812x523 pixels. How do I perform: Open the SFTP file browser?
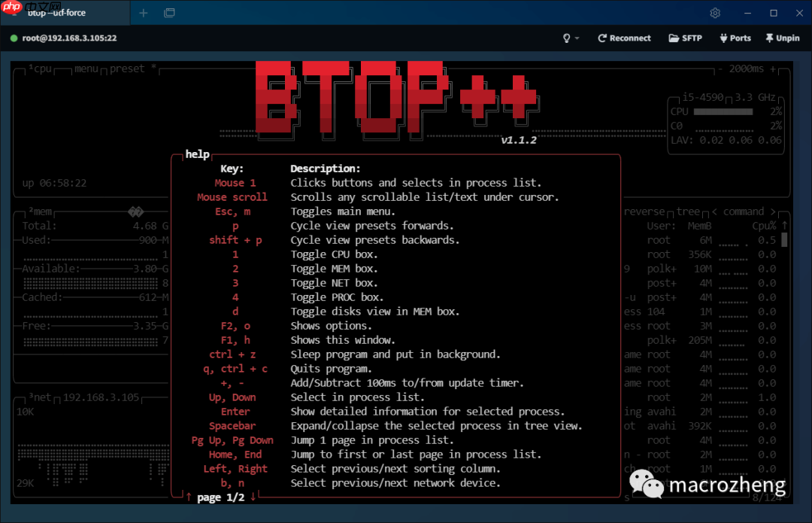[685, 38]
